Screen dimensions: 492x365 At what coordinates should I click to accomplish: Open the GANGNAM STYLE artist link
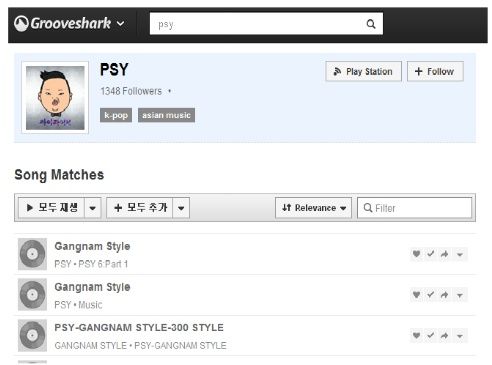tap(90, 345)
